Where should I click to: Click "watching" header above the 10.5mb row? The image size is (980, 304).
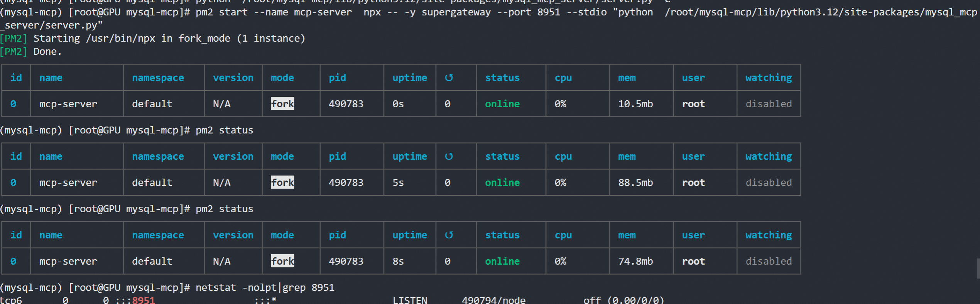tap(769, 78)
